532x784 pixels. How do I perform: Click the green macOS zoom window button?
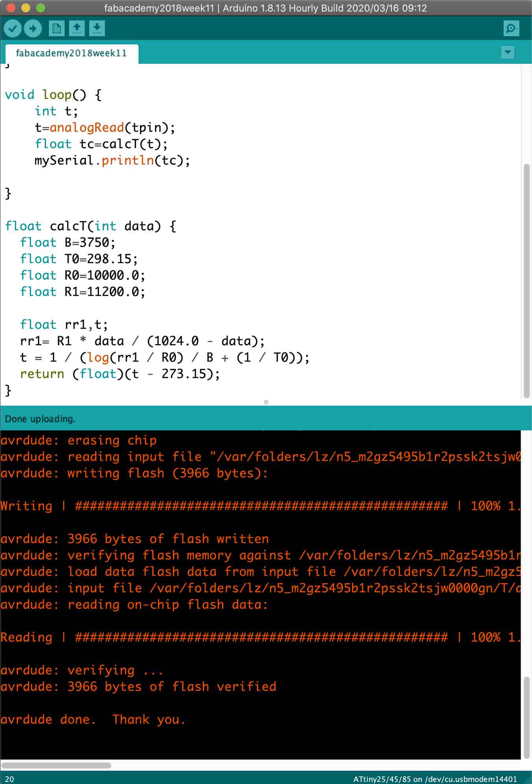click(x=41, y=8)
